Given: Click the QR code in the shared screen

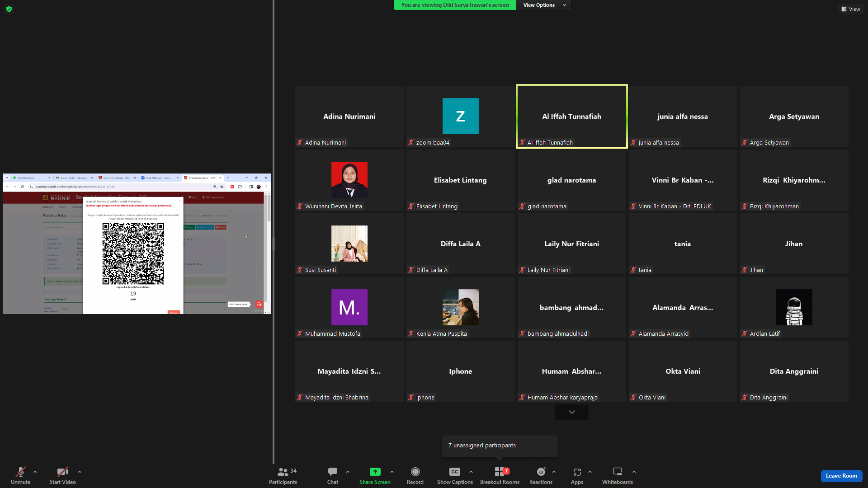Looking at the screenshot, I should tap(133, 253).
